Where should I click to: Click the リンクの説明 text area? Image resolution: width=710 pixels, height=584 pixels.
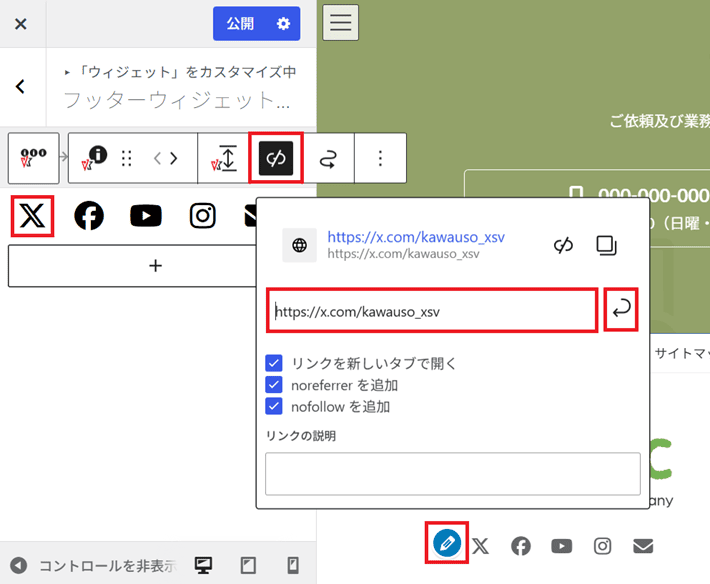pyautogui.click(x=453, y=474)
